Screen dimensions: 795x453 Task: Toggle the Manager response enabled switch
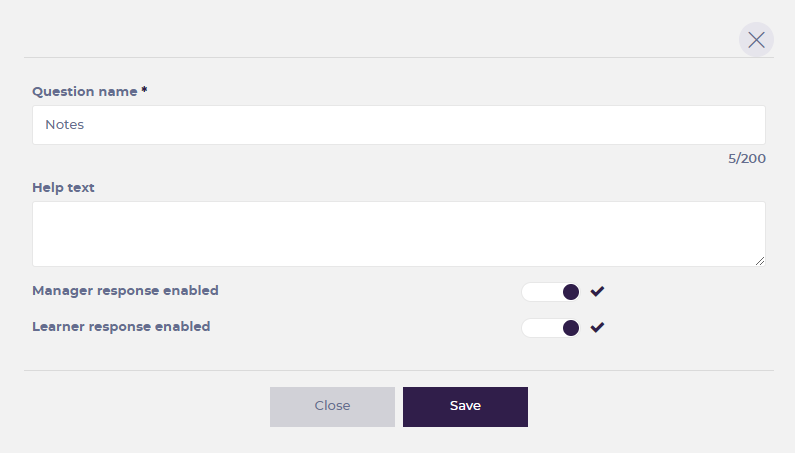tap(551, 292)
